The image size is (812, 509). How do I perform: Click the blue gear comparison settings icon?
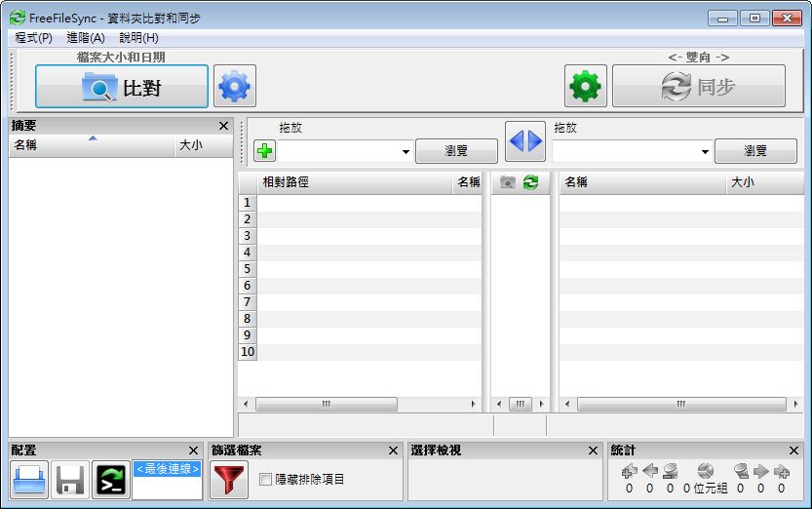(235, 88)
